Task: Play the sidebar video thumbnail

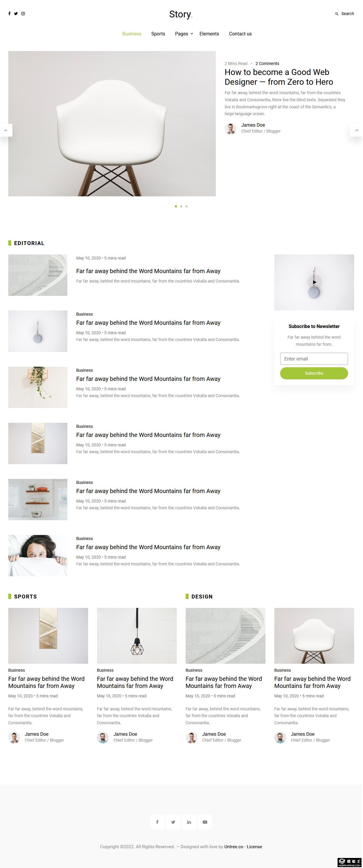Action: (x=315, y=282)
